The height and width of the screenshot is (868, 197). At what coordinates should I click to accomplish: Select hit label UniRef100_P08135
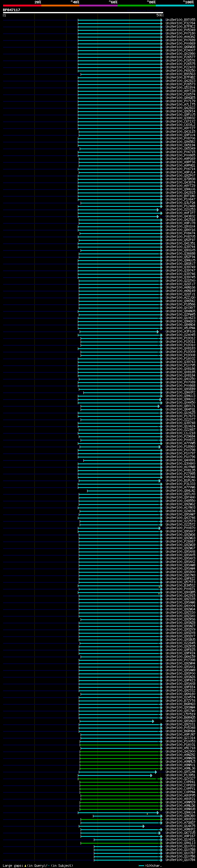click(x=180, y=470)
